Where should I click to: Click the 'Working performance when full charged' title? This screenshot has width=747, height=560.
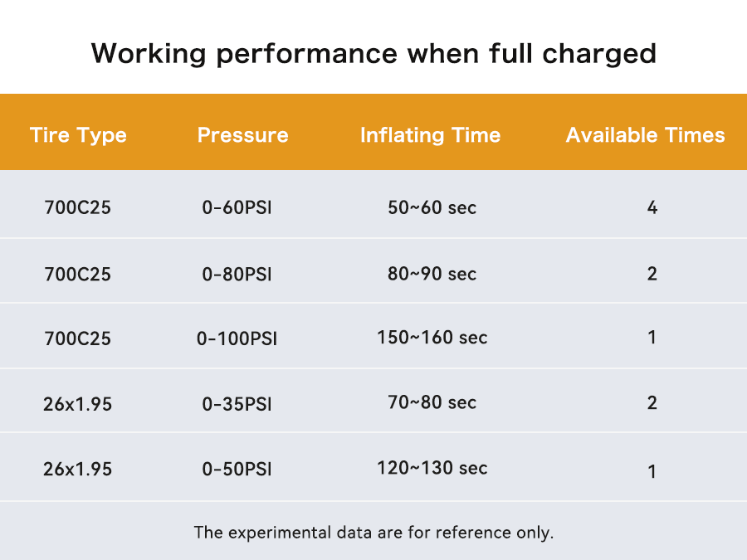click(x=373, y=53)
